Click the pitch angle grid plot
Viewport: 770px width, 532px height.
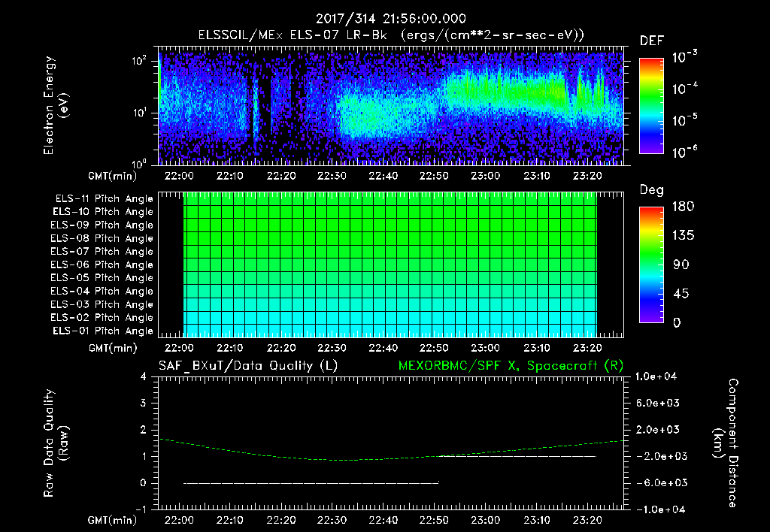(391, 264)
